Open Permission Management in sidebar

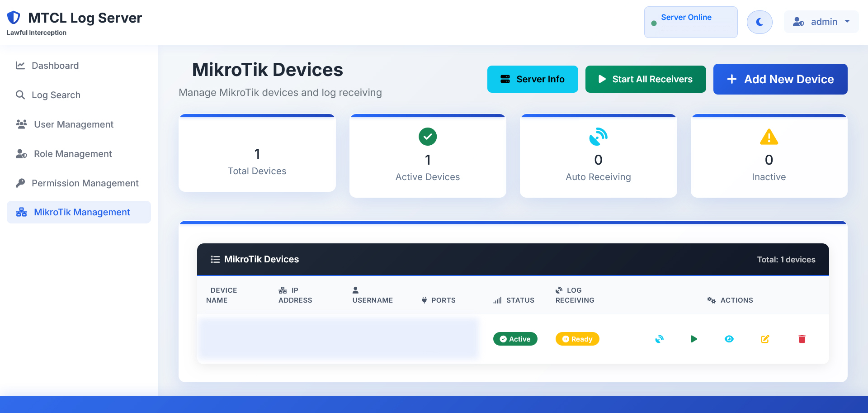click(x=85, y=183)
